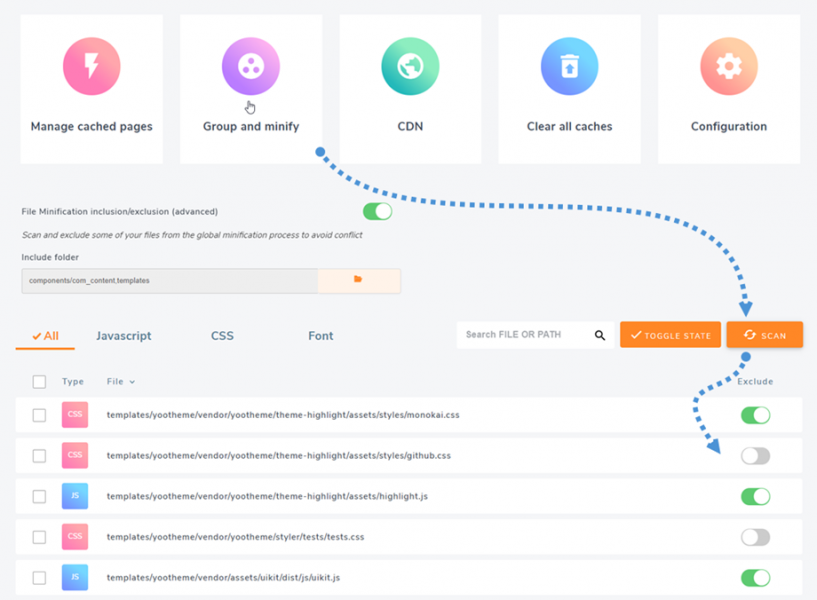
Task: Disable File Minification inclusion/exclusion toggle
Action: pos(377,211)
